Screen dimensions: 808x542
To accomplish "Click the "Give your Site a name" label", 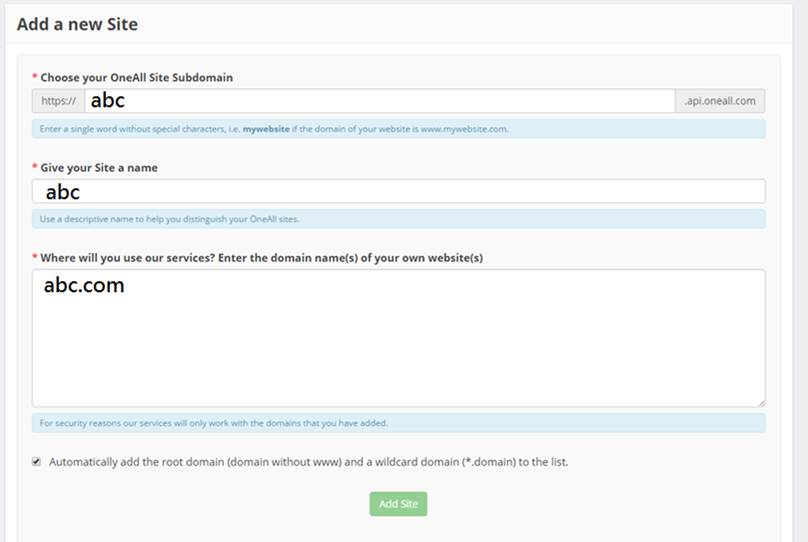I will (99, 168).
